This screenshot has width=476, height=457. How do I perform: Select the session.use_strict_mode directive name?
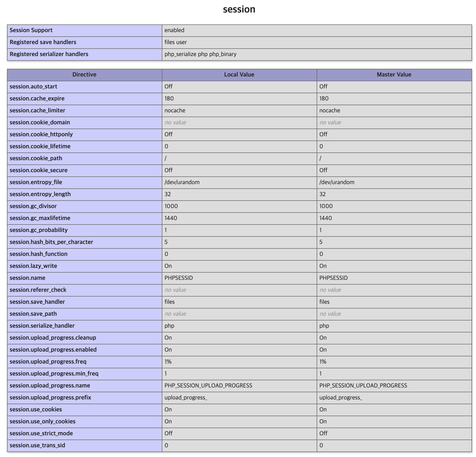41,433
